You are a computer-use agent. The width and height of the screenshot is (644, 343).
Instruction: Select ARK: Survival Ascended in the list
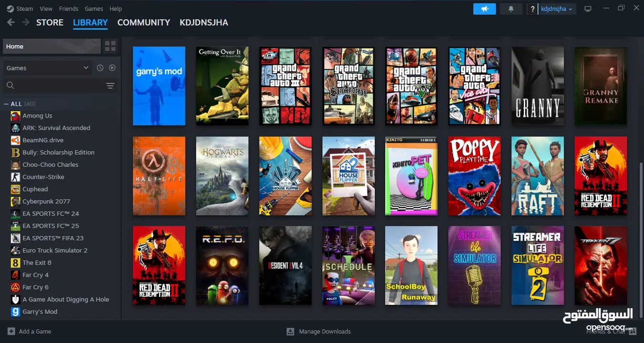(x=56, y=128)
